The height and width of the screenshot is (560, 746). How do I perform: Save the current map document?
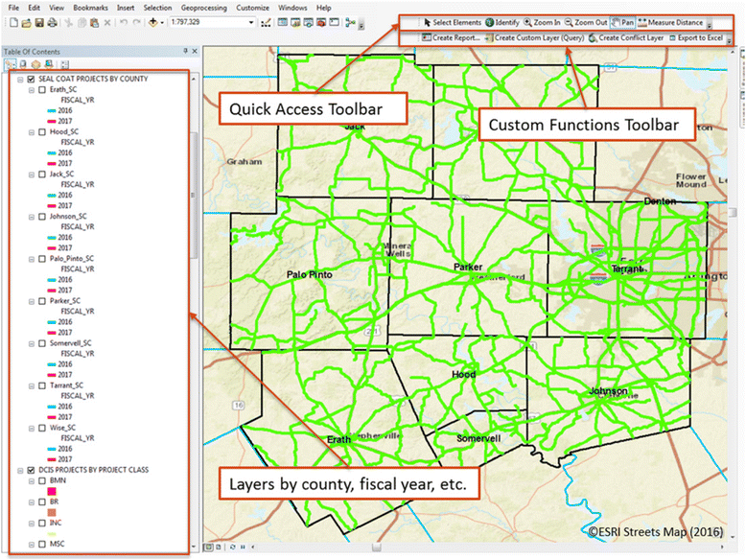tap(39, 22)
